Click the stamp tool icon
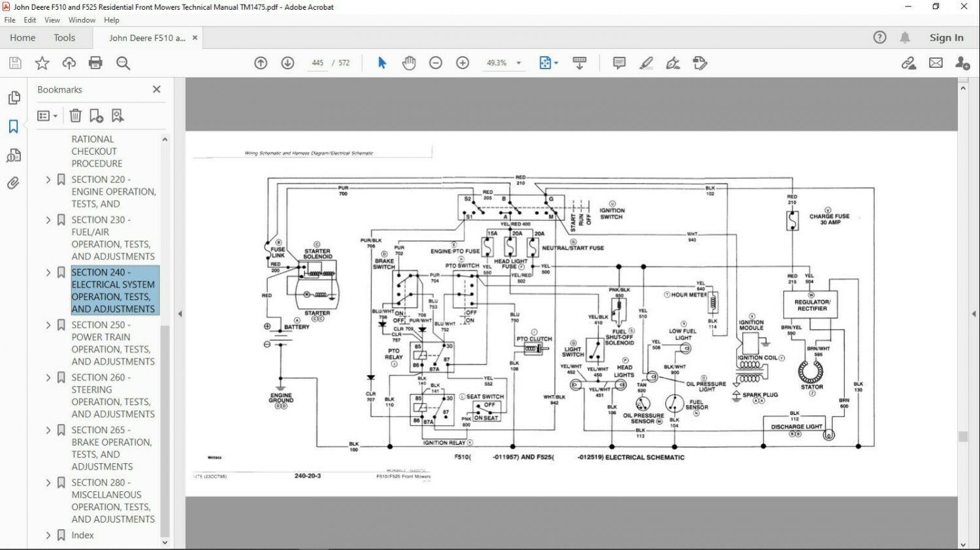Screen dimensions: 980x550 tap(700, 63)
